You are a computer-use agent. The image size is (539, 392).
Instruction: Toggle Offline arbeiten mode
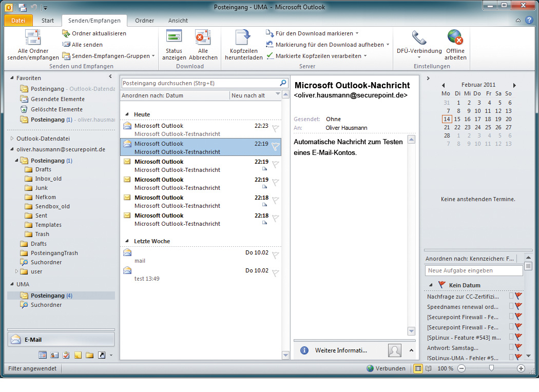(x=455, y=45)
